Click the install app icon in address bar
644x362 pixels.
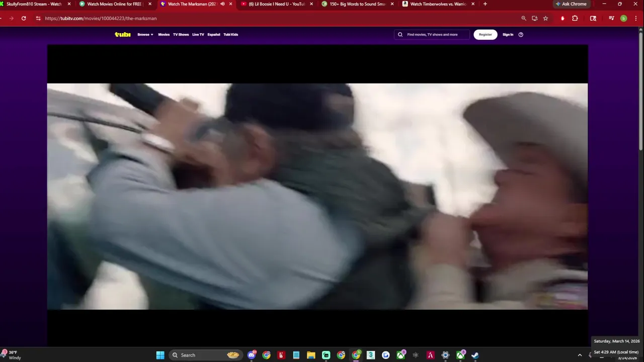coord(534,18)
